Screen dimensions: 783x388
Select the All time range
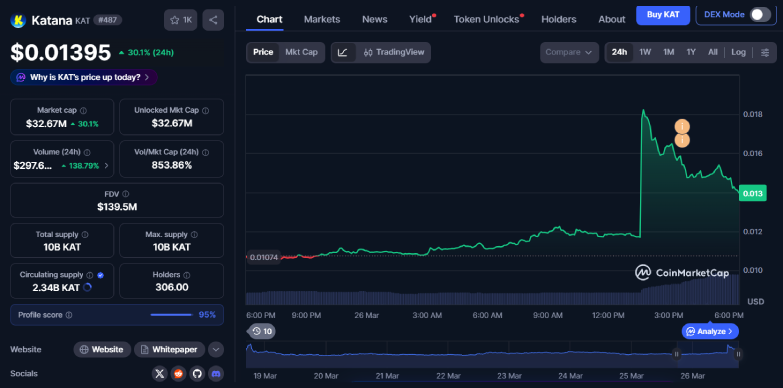[x=713, y=52]
